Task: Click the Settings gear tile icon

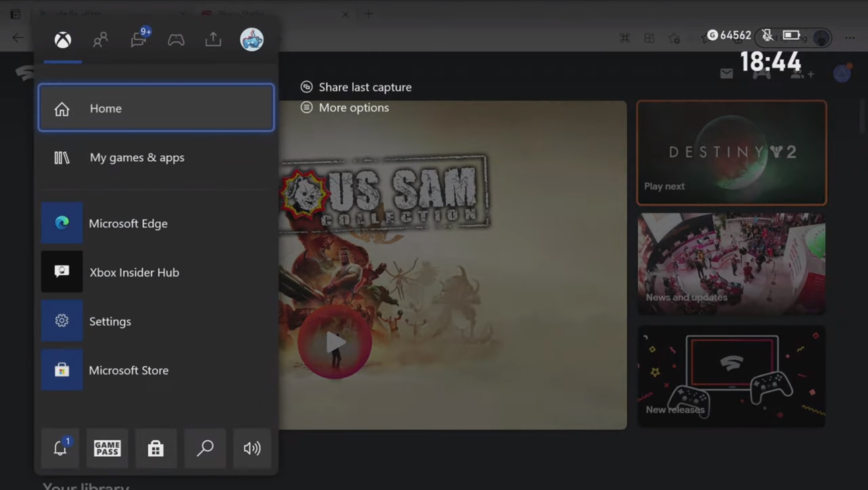Action: pos(62,321)
